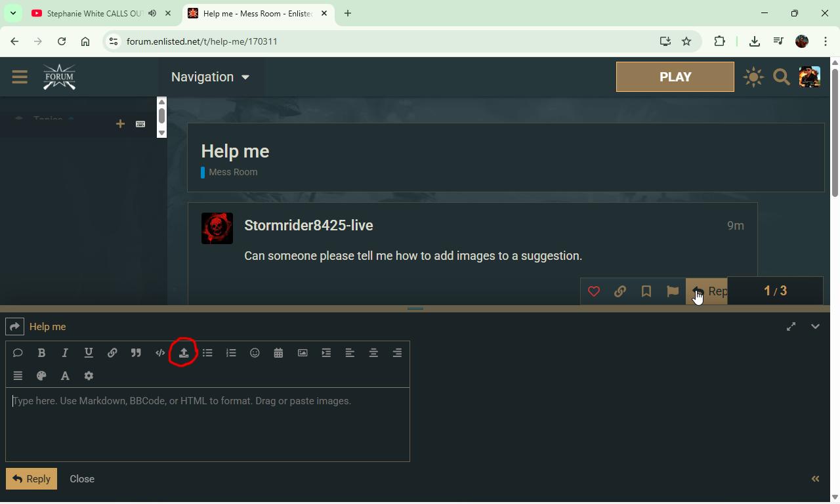
Task: Submit the post with Reply button
Action: (x=31, y=479)
